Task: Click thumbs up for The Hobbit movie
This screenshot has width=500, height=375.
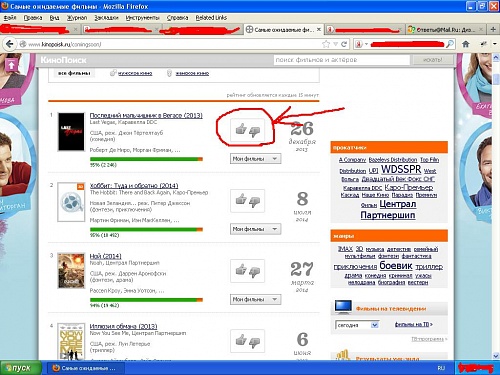Action: coord(241,199)
